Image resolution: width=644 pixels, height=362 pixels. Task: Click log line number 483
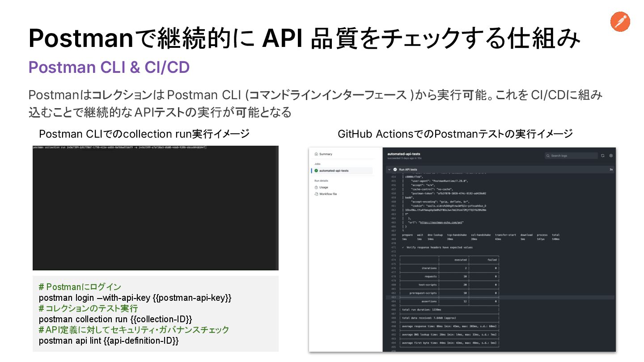click(x=394, y=297)
